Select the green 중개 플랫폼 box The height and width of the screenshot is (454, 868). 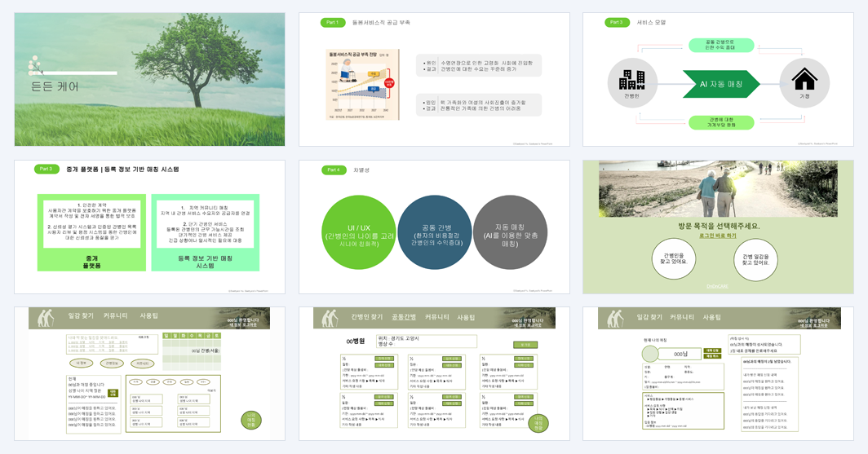pos(91,232)
